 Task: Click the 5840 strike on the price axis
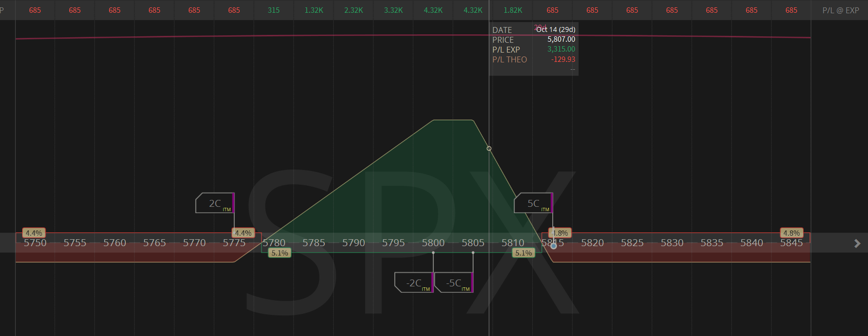pyautogui.click(x=752, y=243)
